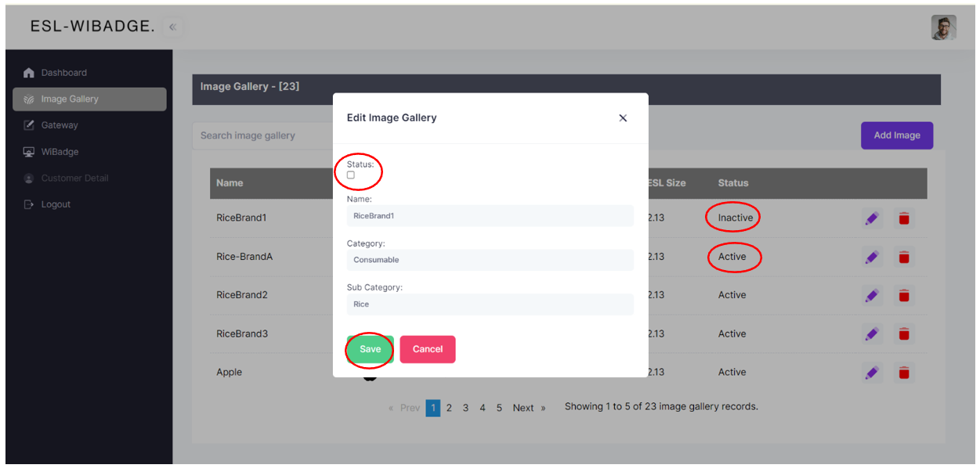Click Next in the pagination
This screenshot has height=472, width=980.
[x=523, y=408]
